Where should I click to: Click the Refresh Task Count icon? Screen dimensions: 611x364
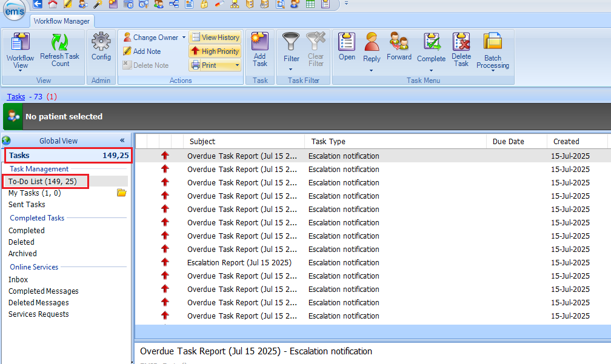pos(59,44)
